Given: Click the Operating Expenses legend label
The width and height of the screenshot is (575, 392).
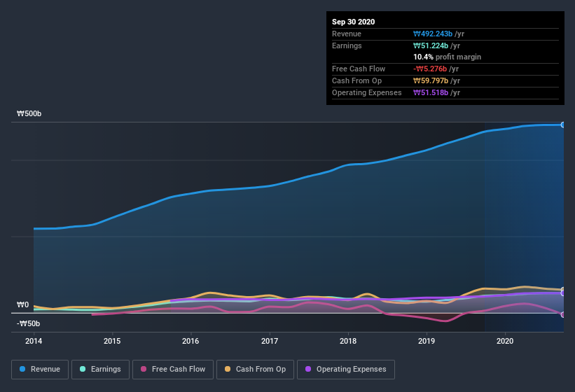Looking at the screenshot, I should [350, 369].
